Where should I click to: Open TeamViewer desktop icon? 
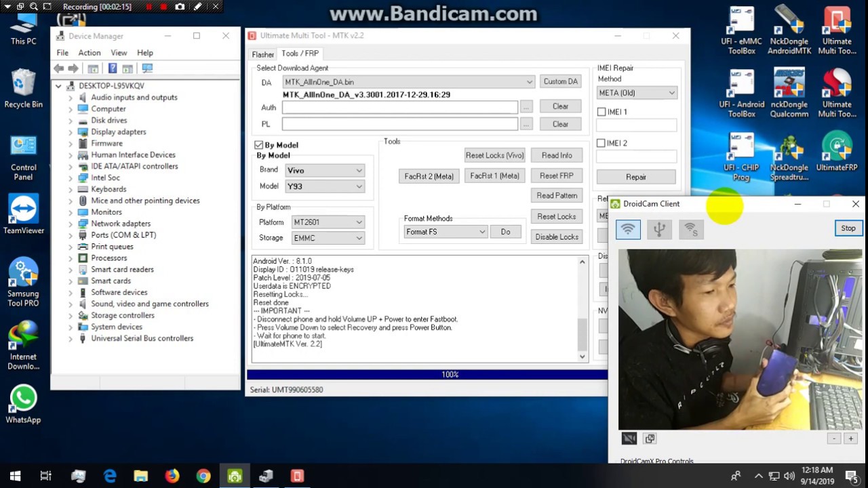coord(24,214)
